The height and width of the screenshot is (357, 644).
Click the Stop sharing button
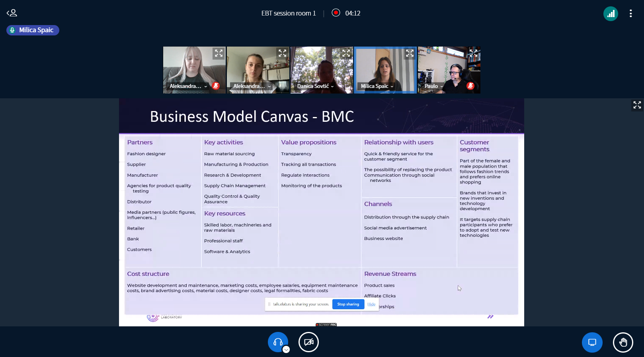click(x=348, y=304)
